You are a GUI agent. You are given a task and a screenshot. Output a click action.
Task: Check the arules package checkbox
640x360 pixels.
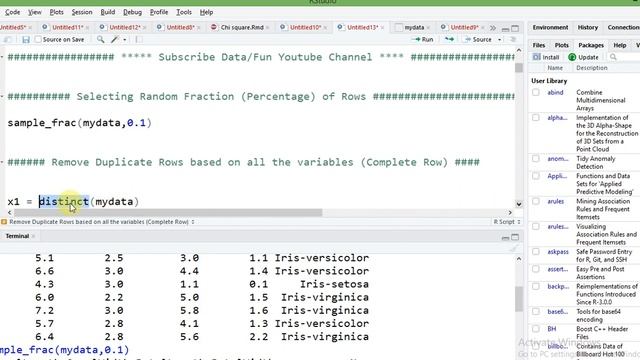point(536,202)
